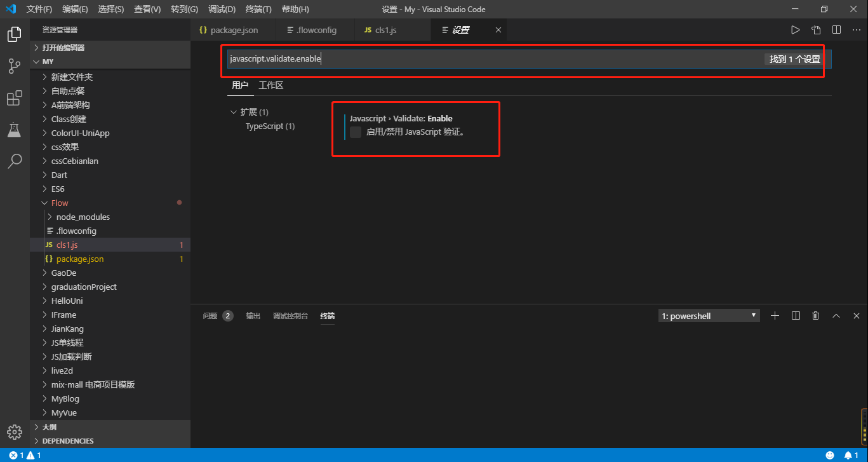Open notifications bell in status bar
Screen dimensions: 868x462
[851, 455]
